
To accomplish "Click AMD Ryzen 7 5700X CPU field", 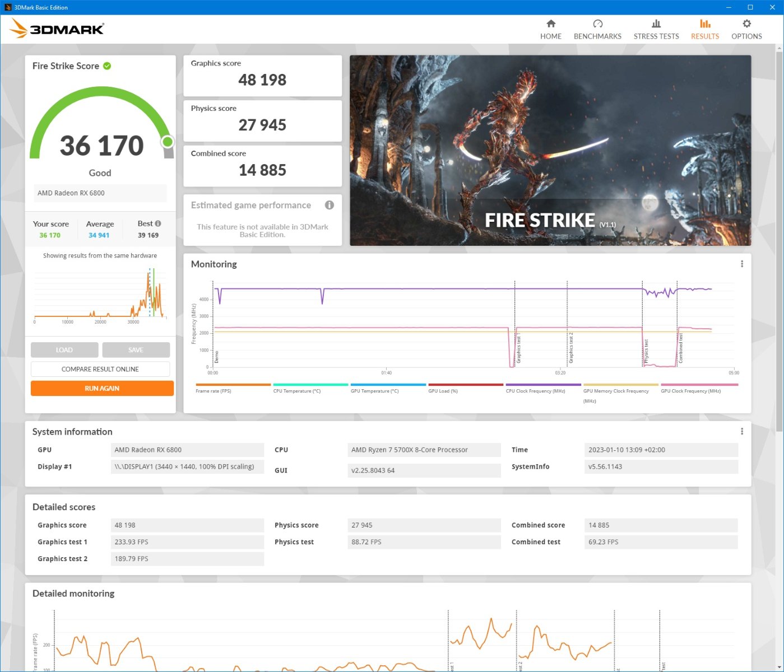I will pos(424,450).
